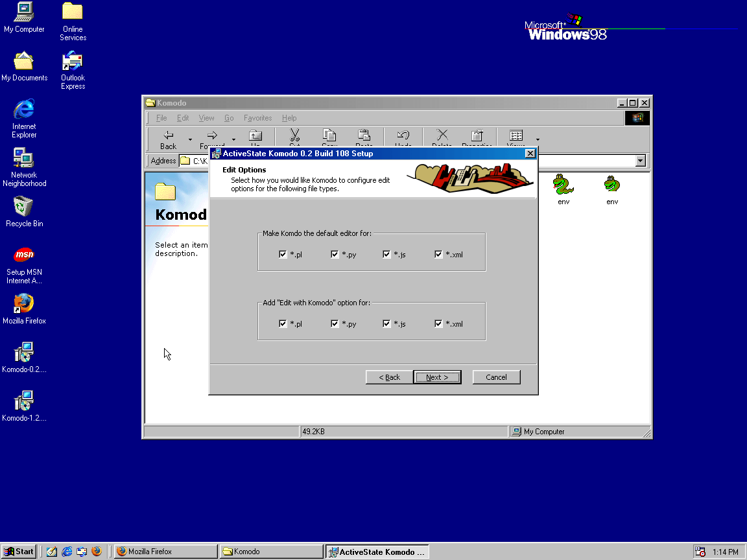The height and width of the screenshot is (560, 747).
Task: Click the Views icon in the folder toolbar
Action: tap(516, 135)
